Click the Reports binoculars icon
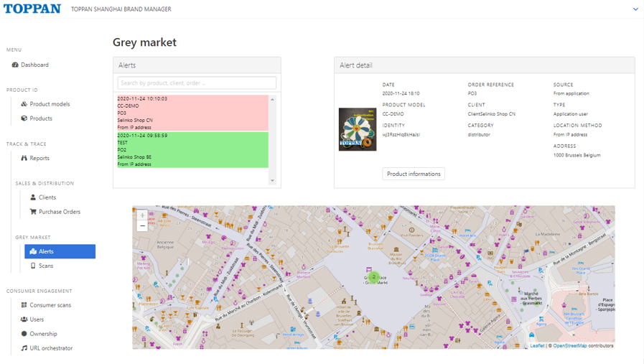Image resolution: width=644 pixels, height=364 pixels. (x=24, y=158)
